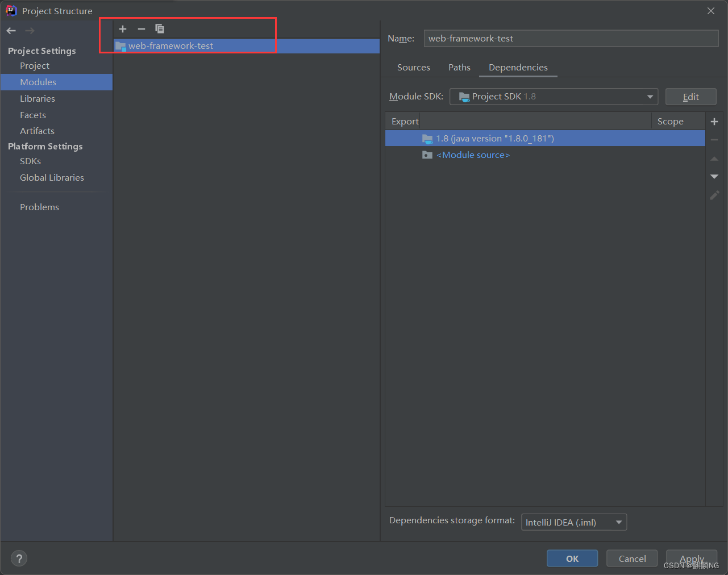The height and width of the screenshot is (575, 728).
Task: Click the OK button
Action: click(x=572, y=559)
